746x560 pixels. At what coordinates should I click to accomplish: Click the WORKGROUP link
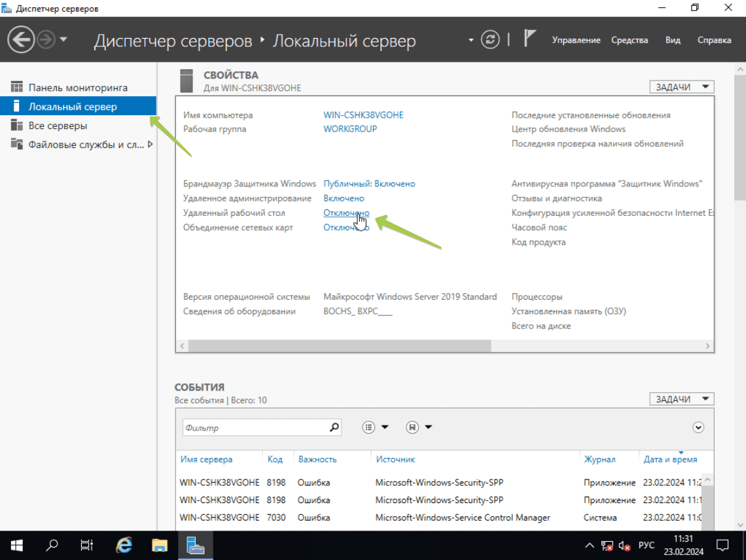(x=350, y=129)
